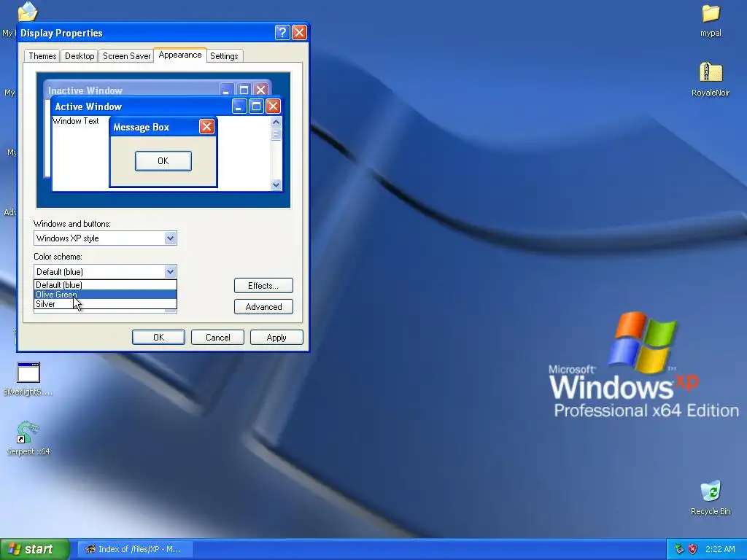
Task: Click the Display Properties help question-mark button
Action: coord(282,33)
